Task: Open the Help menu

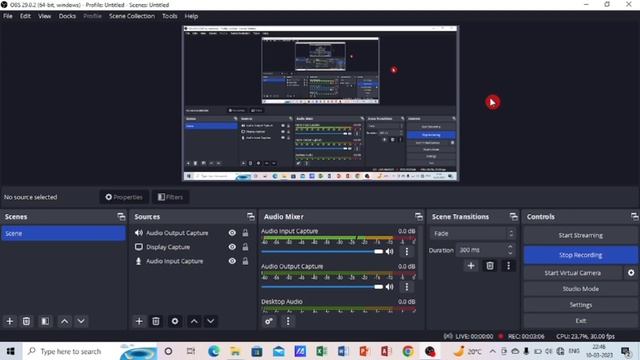Action: click(191, 16)
